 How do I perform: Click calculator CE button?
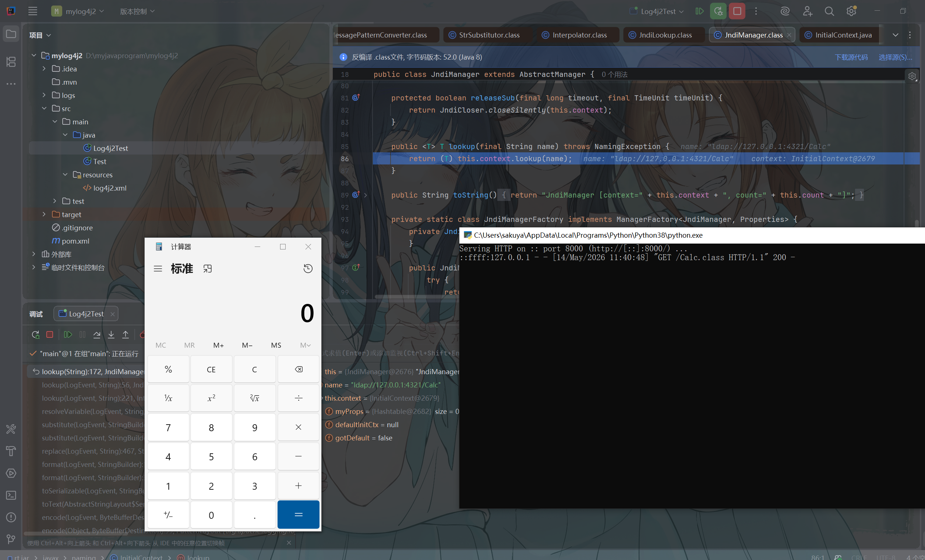pyautogui.click(x=211, y=369)
